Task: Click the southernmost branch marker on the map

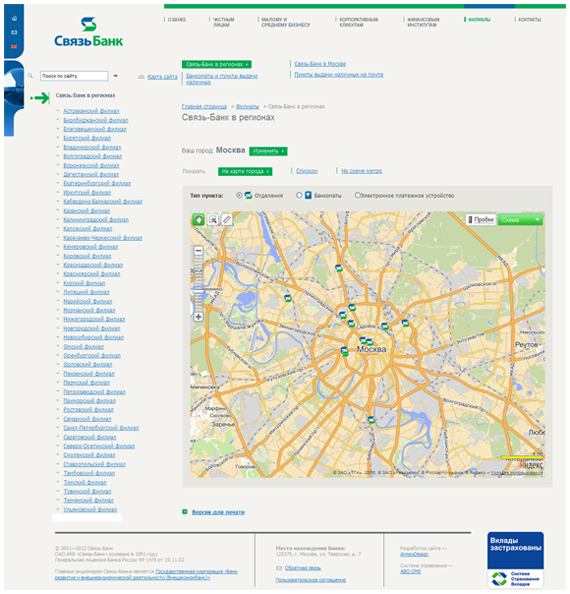Action: [x=371, y=419]
